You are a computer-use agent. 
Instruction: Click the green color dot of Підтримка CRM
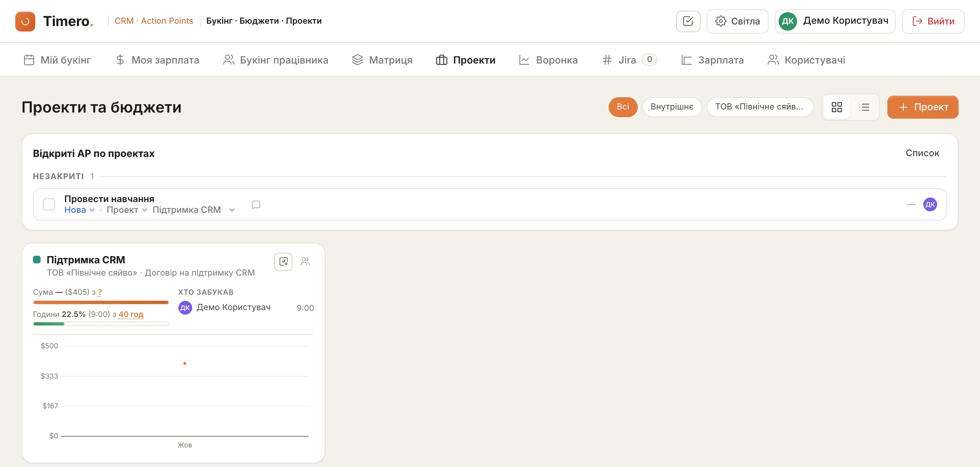37,260
